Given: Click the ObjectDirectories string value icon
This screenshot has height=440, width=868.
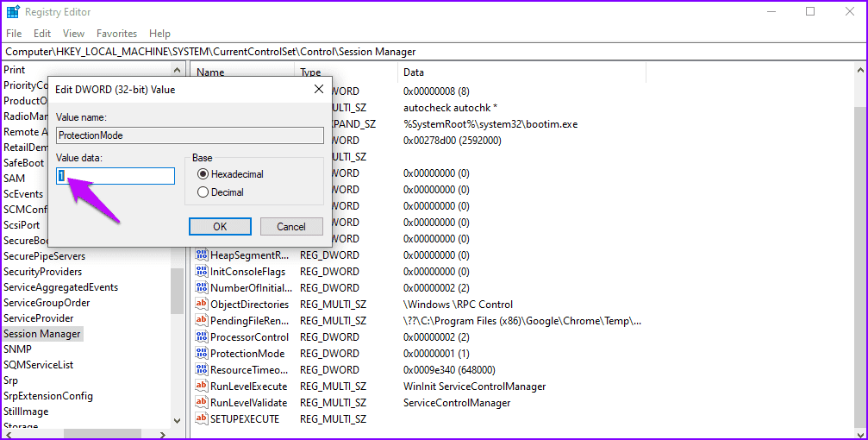Looking at the screenshot, I should pos(202,305).
